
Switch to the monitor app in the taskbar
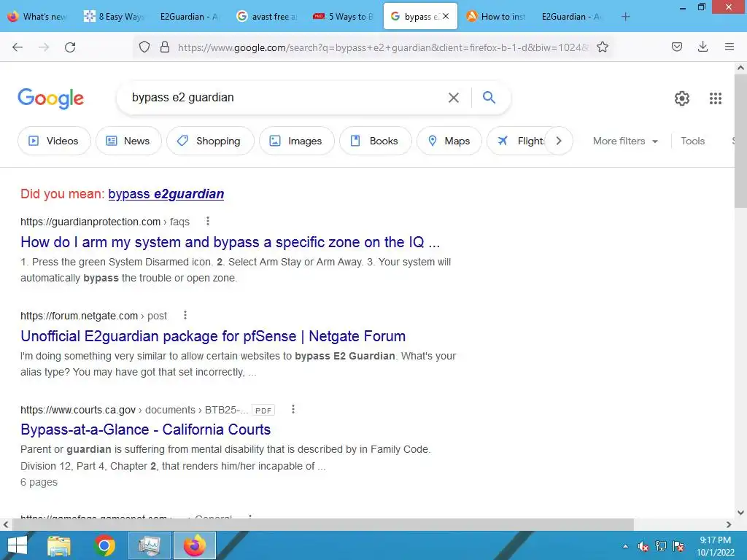pos(150,545)
